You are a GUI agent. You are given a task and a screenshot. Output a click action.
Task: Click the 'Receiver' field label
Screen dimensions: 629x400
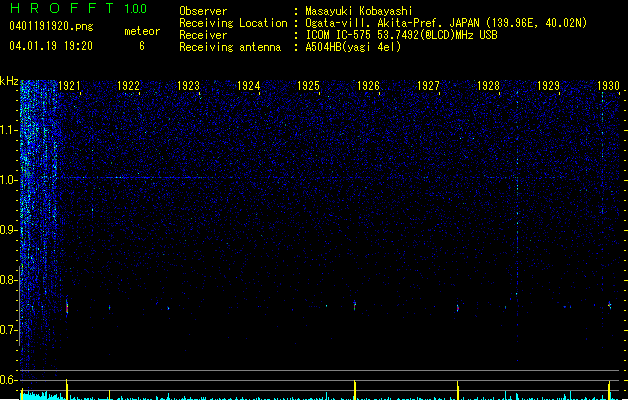click(203, 35)
